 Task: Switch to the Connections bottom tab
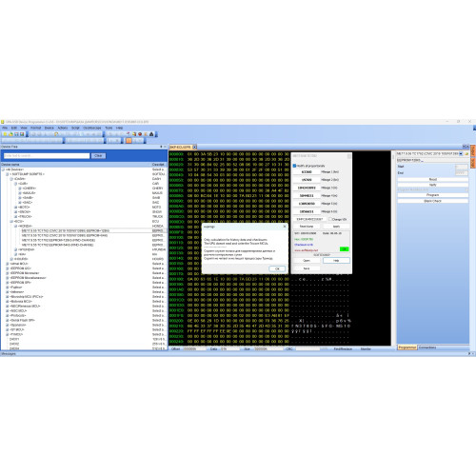pos(427,347)
